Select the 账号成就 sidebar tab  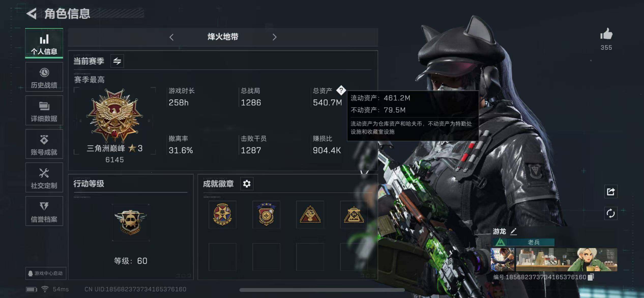click(44, 144)
